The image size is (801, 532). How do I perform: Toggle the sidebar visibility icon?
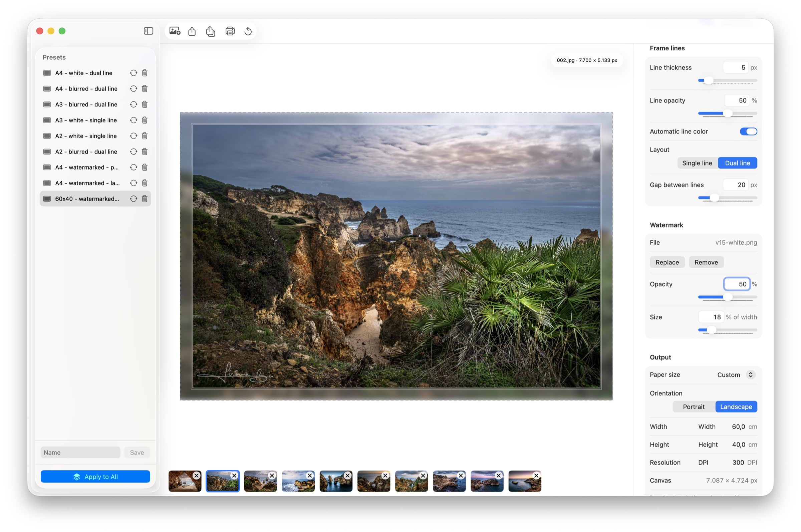[x=148, y=31]
